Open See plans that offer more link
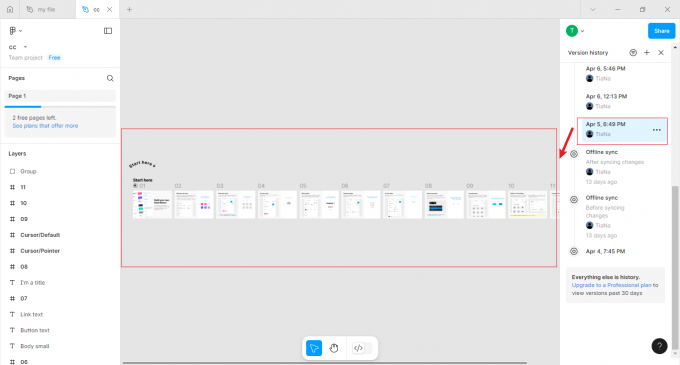 coord(45,126)
